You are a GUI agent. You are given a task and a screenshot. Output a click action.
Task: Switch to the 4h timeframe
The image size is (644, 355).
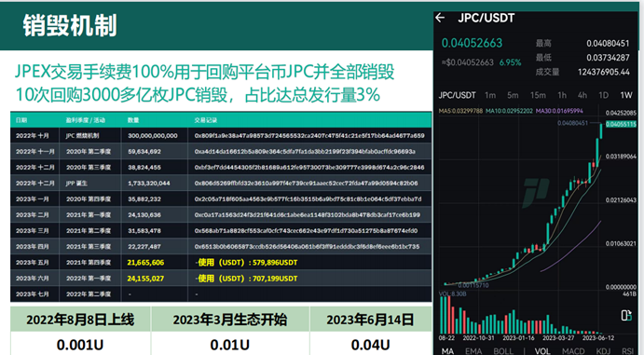pos(582,95)
